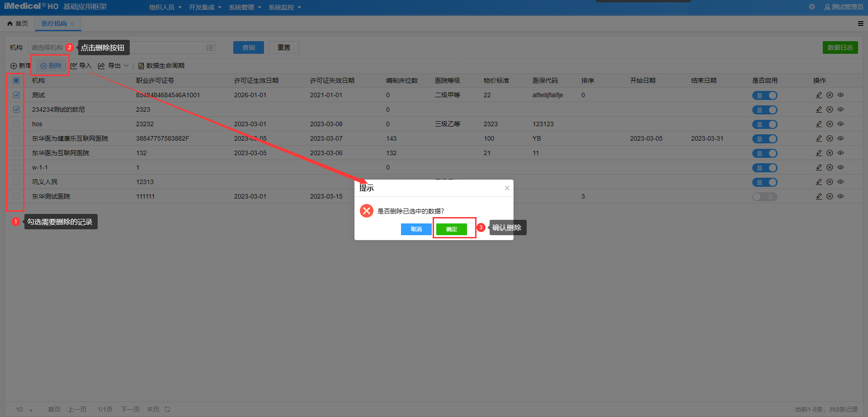Open the 请选择机构 selector dropdown

tap(210, 47)
